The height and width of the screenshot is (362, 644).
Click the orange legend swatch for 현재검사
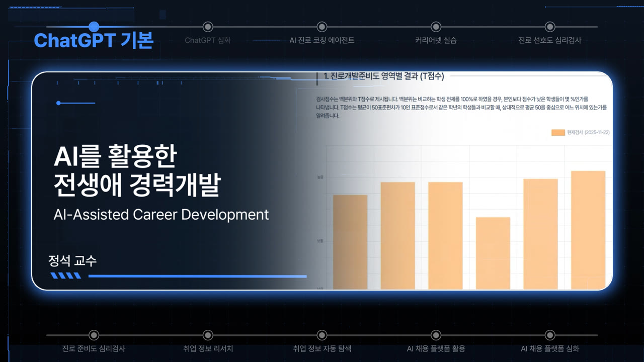click(x=558, y=133)
